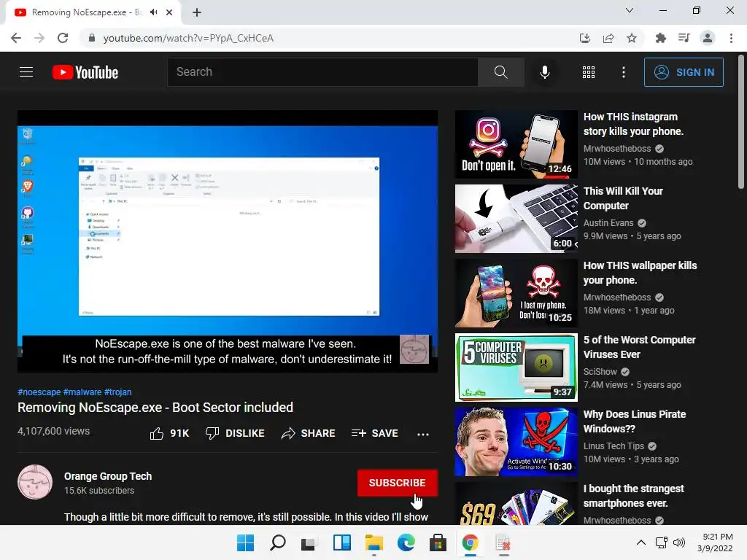Click the YouTube search input field
747x560 pixels.
[322, 72]
